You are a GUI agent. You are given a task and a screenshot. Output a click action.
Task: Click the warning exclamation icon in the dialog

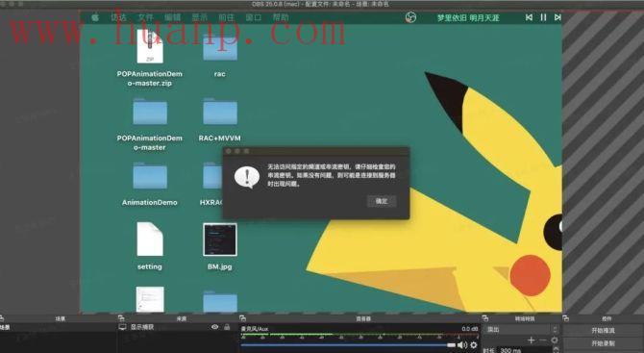247,177
